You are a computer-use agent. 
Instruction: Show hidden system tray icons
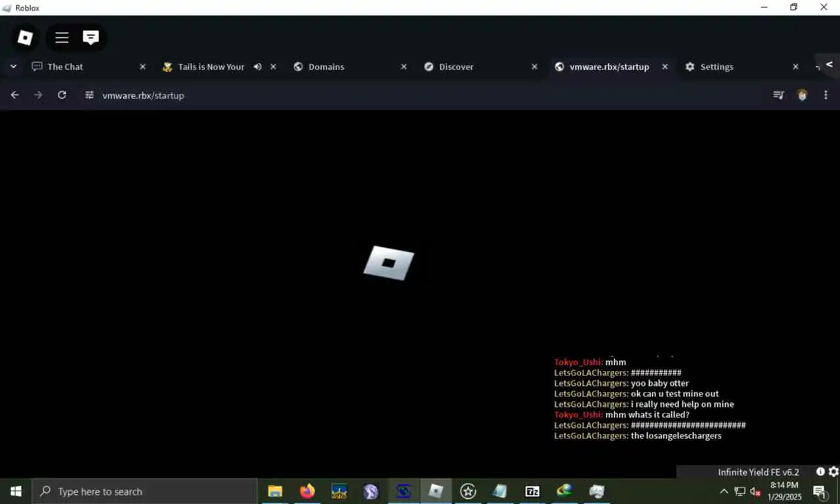click(724, 492)
